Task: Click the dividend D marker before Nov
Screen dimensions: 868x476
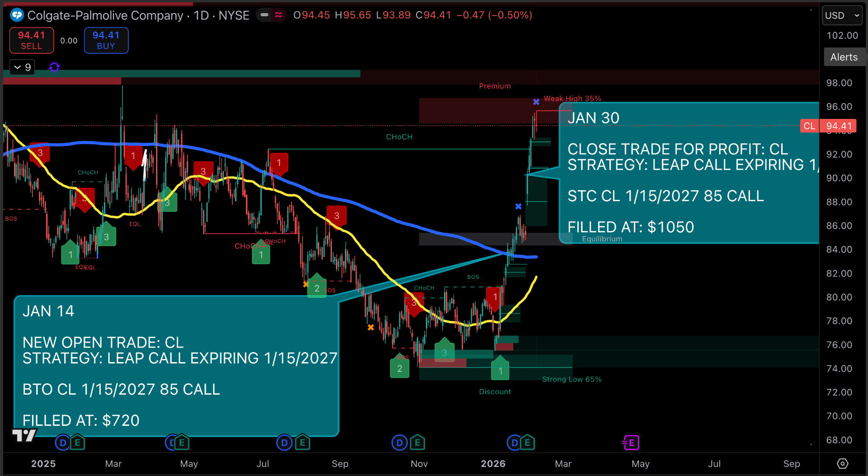Action: tap(399, 443)
